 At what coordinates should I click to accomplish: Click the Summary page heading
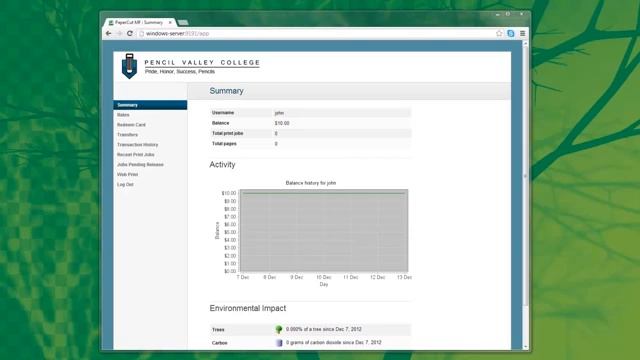(x=227, y=91)
